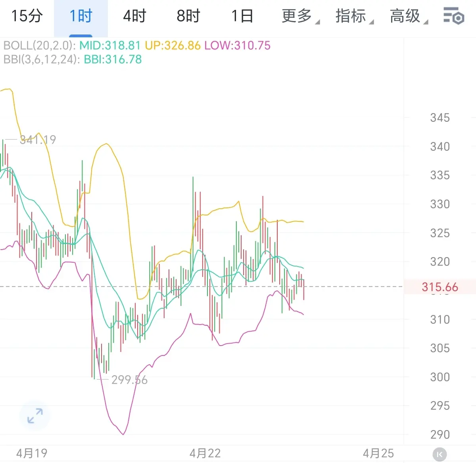Tap the 320 price axis label
Viewport: 476px width, 463px height.
click(x=440, y=262)
